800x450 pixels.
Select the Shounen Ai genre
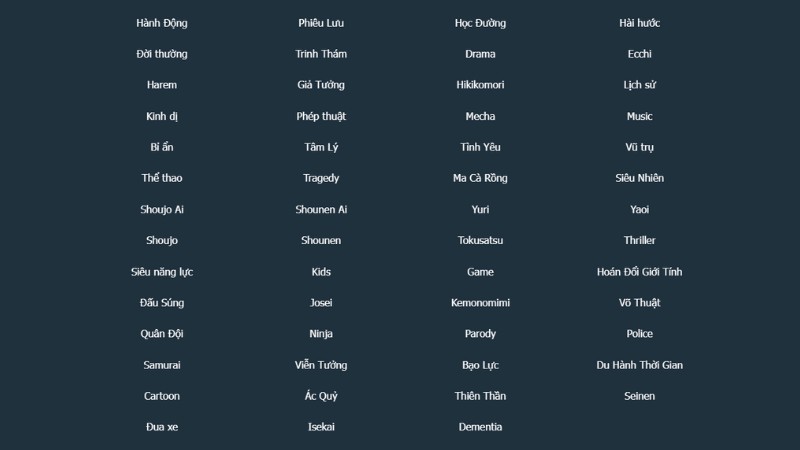point(321,209)
